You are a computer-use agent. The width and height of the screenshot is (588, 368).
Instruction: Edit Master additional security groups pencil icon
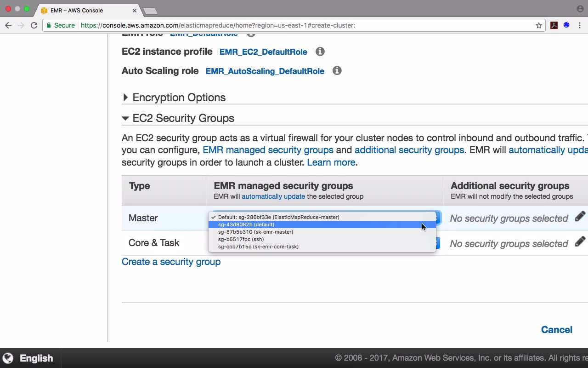[580, 217]
